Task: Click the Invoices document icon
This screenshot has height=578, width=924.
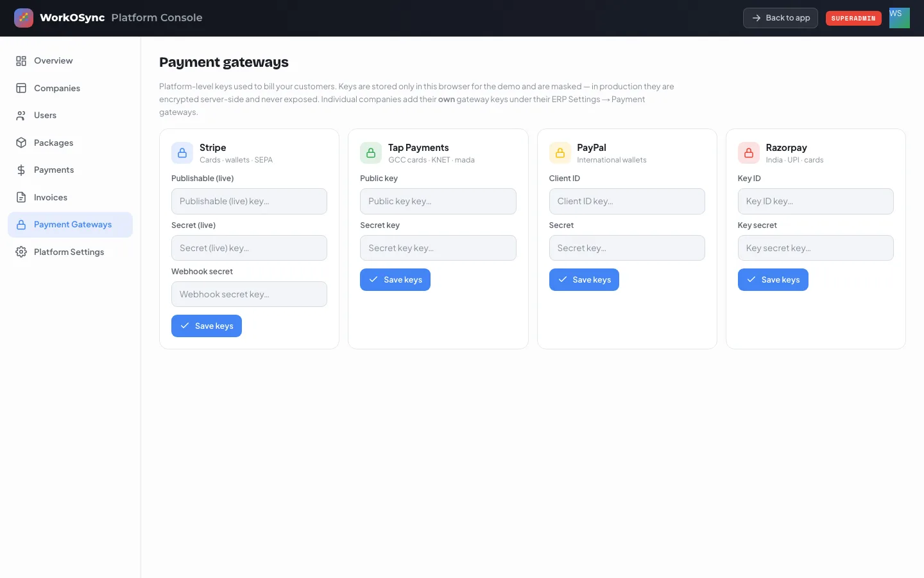Action: (21, 197)
